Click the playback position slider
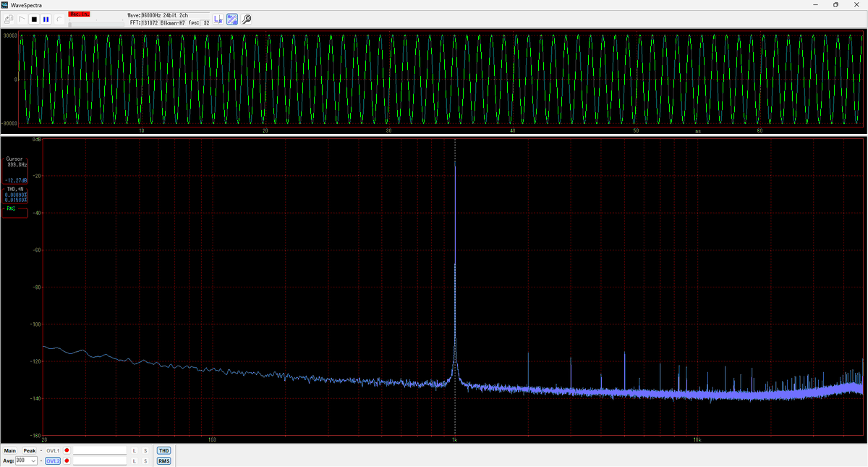This screenshot has width=868, height=467. [96, 24]
